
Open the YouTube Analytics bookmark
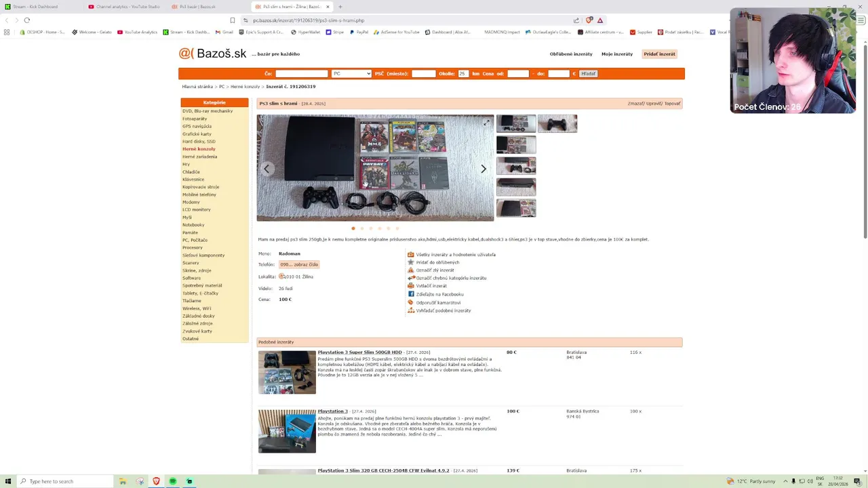point(137,32)
